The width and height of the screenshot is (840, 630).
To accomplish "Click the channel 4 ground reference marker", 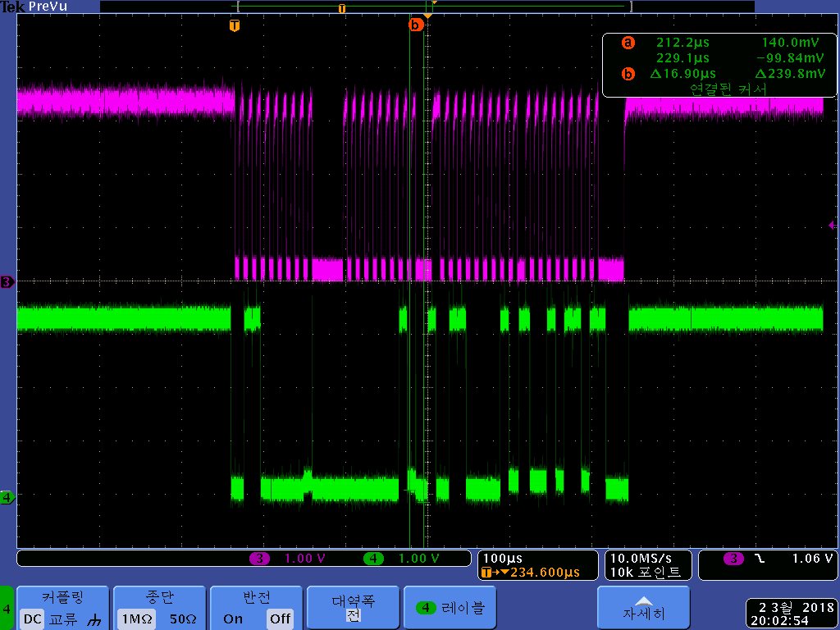I will pyautogui.click(x=7, y=497).
